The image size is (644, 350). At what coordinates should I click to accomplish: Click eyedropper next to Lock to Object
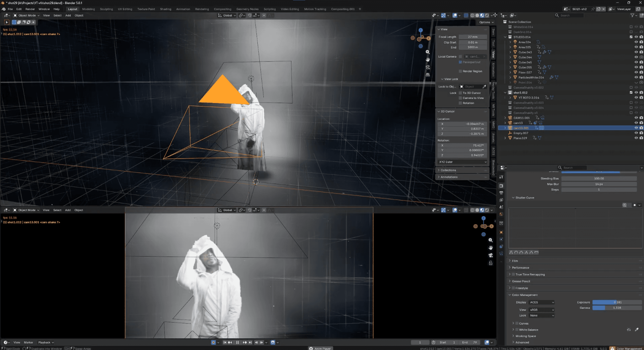pos(484,87)
